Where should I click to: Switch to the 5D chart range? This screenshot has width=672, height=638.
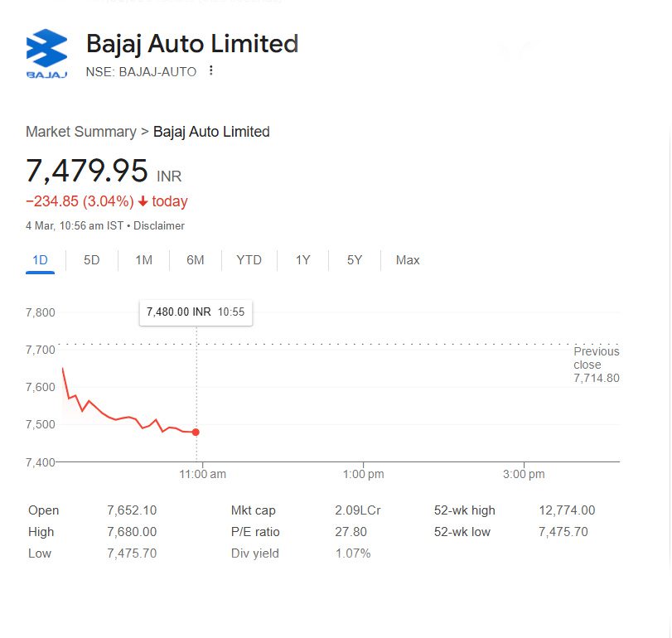[92, 260]
